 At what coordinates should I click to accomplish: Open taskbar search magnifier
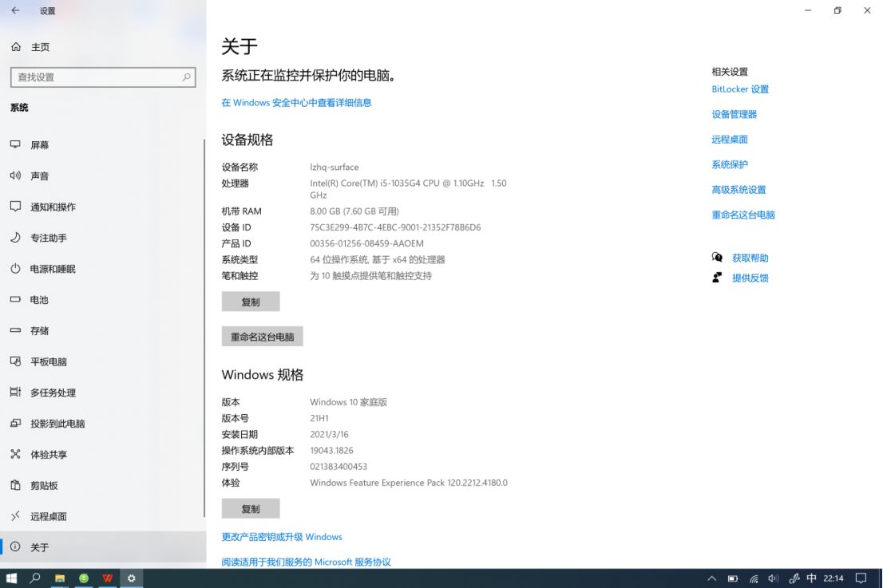(35, 578)
